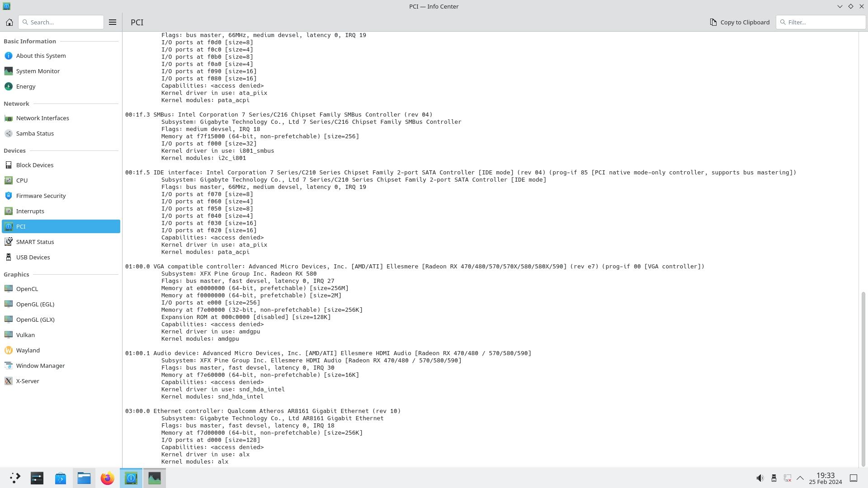Click the Interrupts icon in sidebar
Image resolution: width=868 pixels, height=488 pixels.
pos(8,211)
